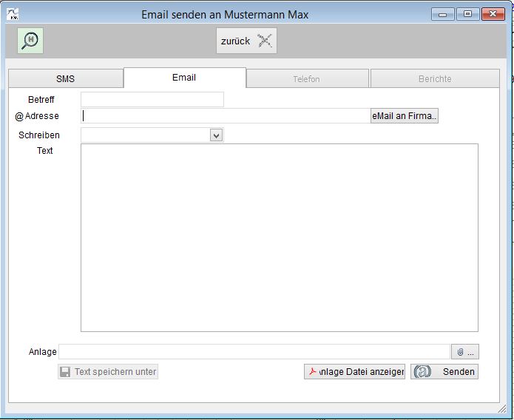Browse attachments with the paperclip button
Image resolution: width=514 pixels, height=420 pixels.
[465, 352]
